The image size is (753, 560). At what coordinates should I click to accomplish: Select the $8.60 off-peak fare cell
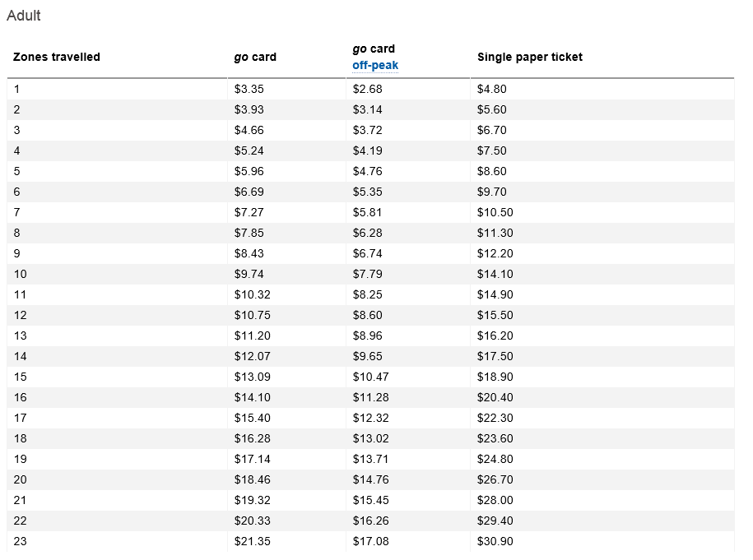point(367,315)
